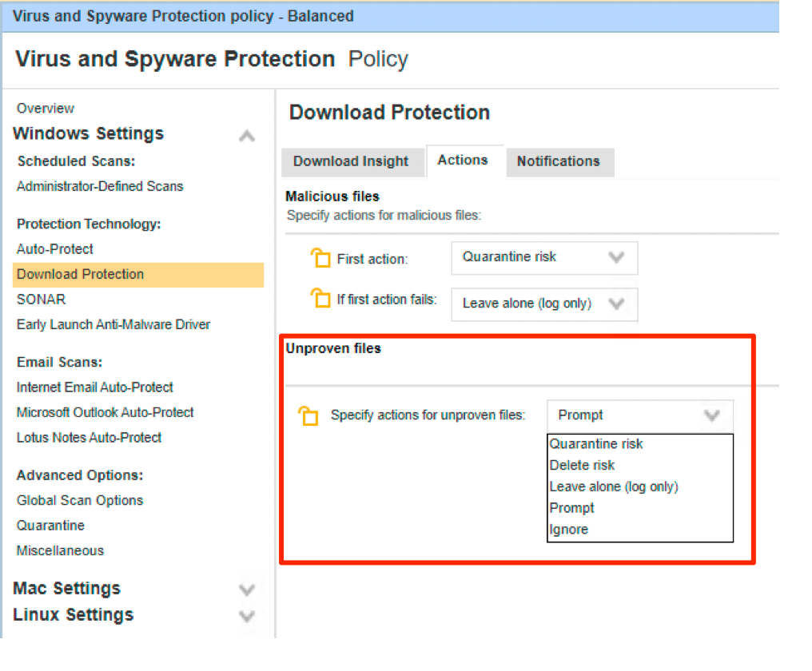Select Ignore from the dropdown list
This screenshot has height=671, width=812.
[x=569, y=530]
